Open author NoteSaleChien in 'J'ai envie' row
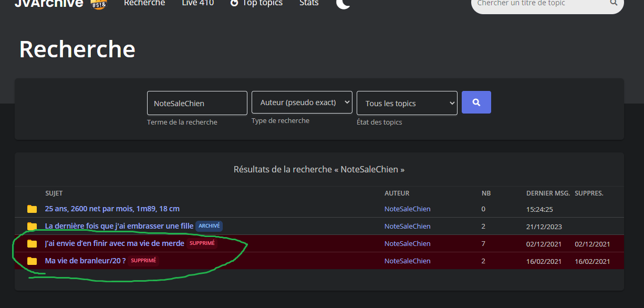 [x=407, y=243]
